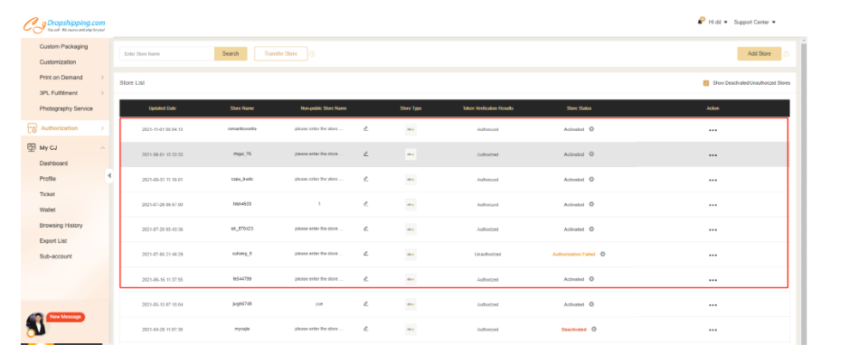868x363 pixels.
Task: Click the info icon next to Transfer Store
Action: pos(312,54)
